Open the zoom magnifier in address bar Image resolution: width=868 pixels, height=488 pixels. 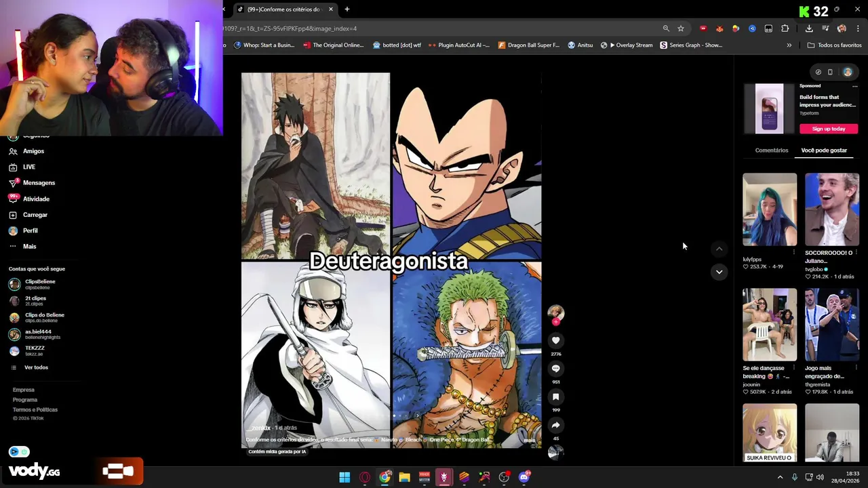(666, 28)
